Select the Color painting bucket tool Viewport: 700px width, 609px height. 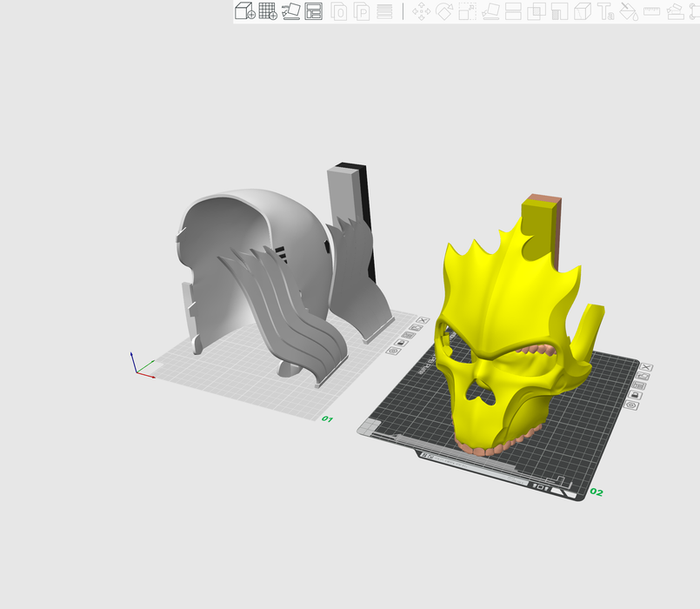coord(628,11)
